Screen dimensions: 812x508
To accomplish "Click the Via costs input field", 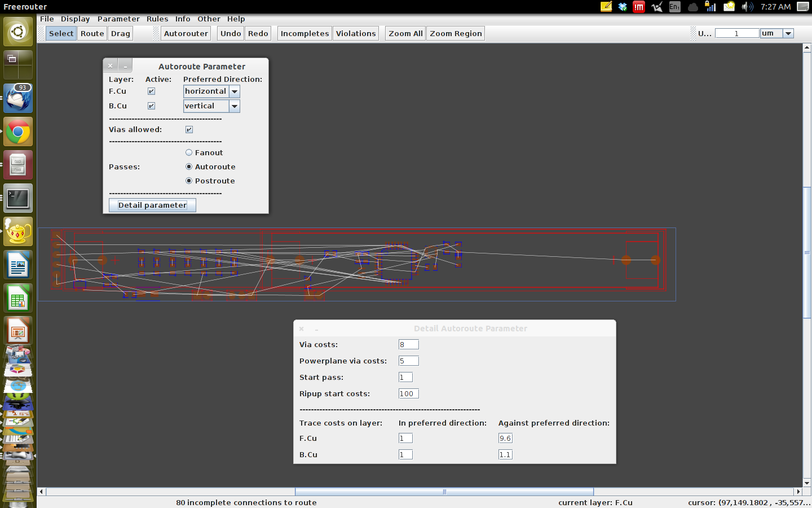I will 408,345.
